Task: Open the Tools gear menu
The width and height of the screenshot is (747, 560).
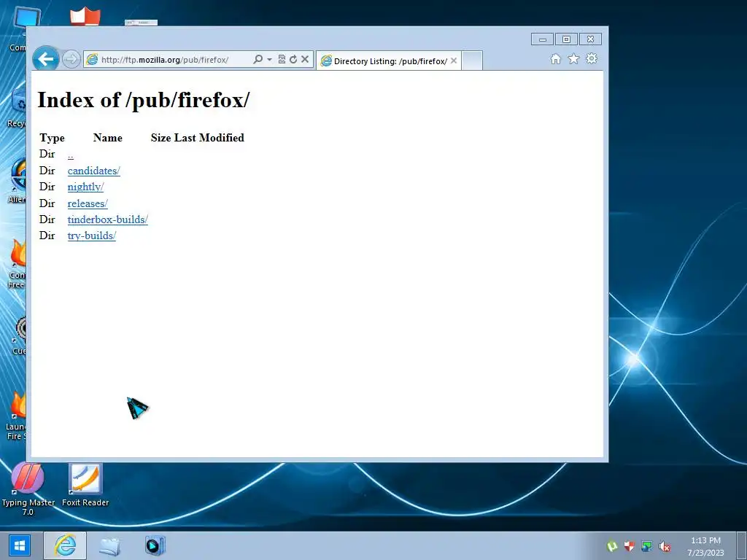Action: (x=592, y=58)
